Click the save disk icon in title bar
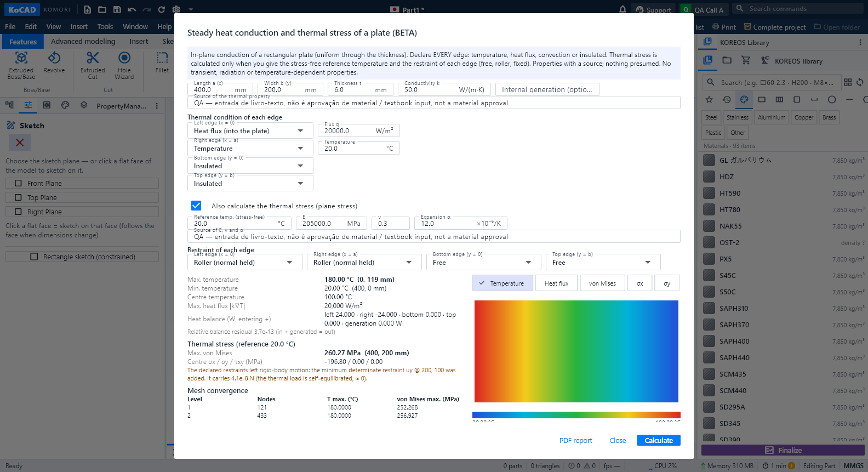This screenshot has width=868, height=472. tap(117, 9)
